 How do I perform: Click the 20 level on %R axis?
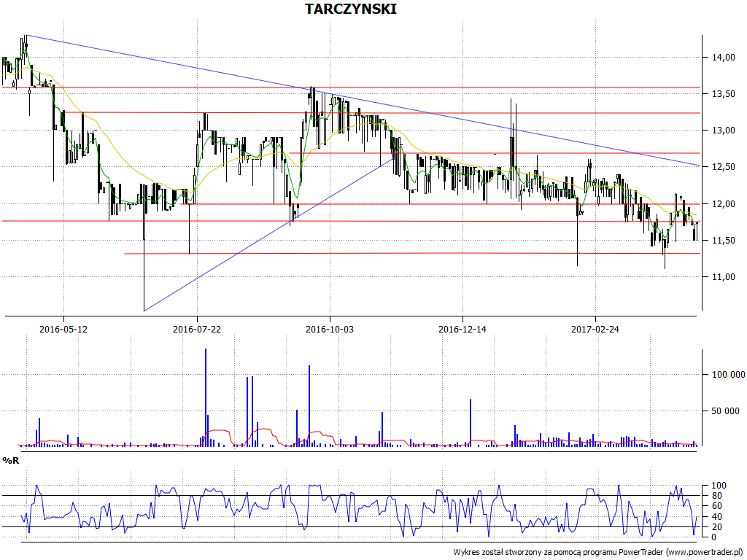coord(719,527)
